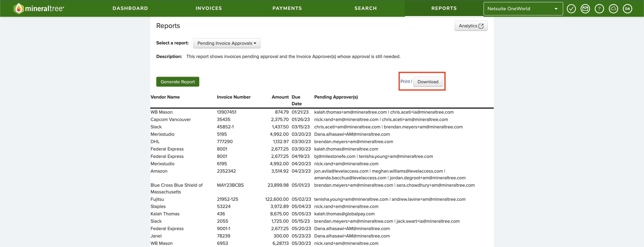Viewport: 644px width, 247px height.
Task: Click the MineralTree logo
Action: [39, 9]
